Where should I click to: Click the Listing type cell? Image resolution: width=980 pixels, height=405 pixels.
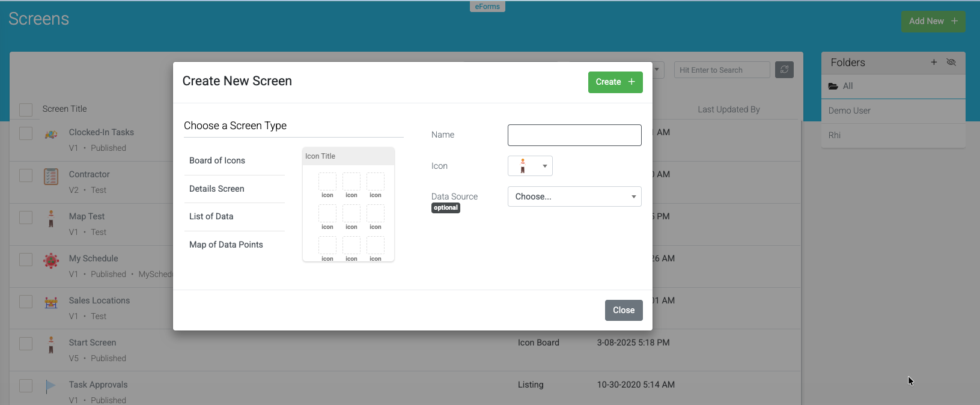(531, 385)
